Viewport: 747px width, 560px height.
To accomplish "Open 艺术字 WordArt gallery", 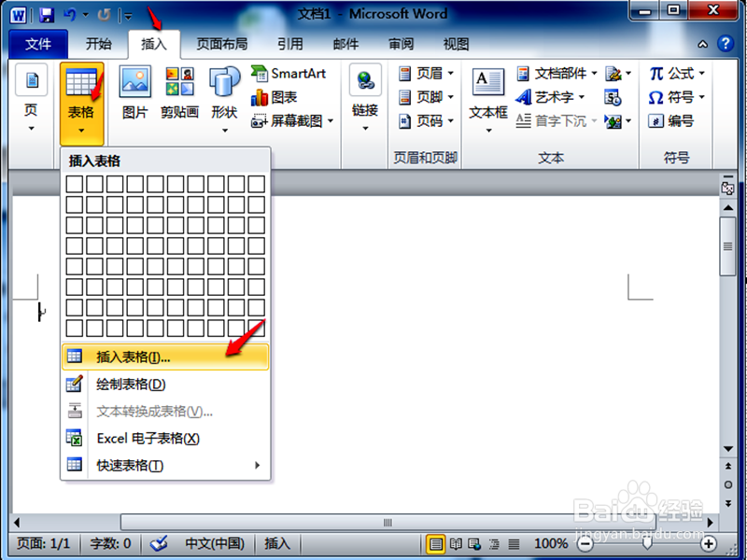I will click(550, 97).
